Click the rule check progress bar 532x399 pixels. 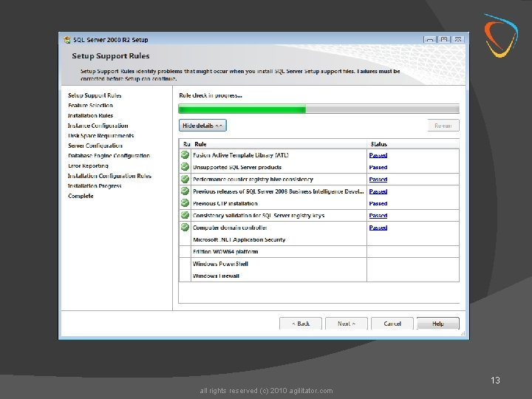(x=318, y=109)
